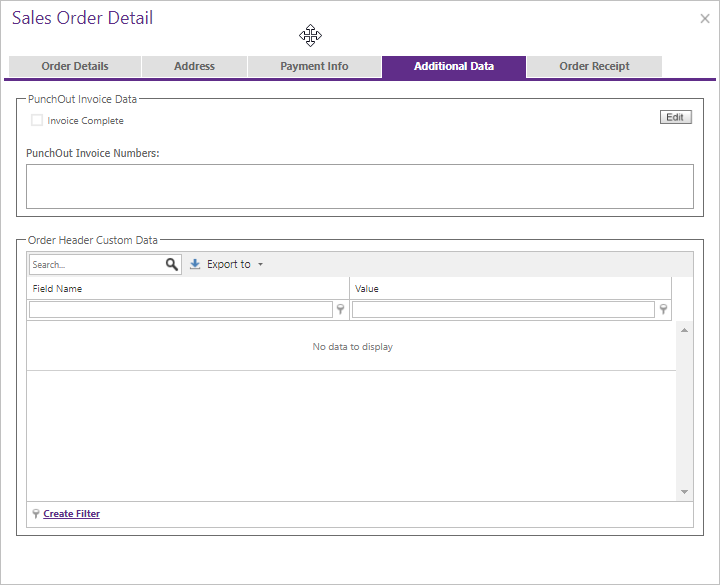Screen dimensions: 720x585
Task: Click the Field Name filter text box
Action: tap(180, 310)
